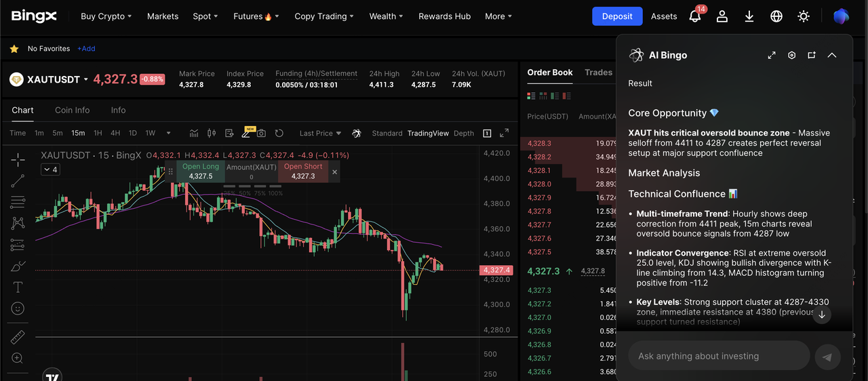
Task: Switch to the Trades tab
Action: 598,73
